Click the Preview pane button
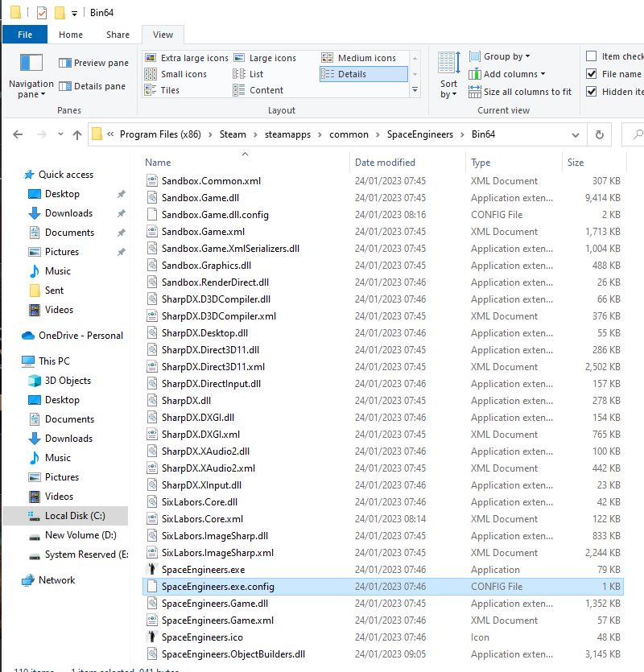 93,63
